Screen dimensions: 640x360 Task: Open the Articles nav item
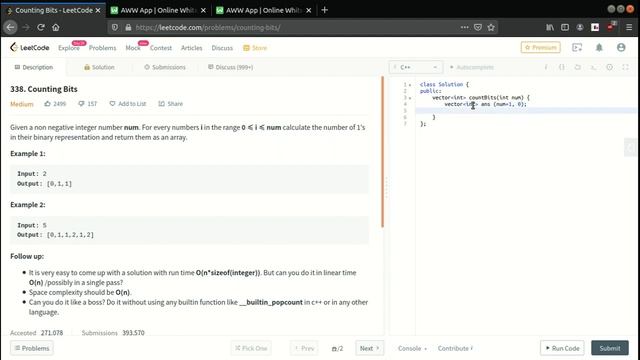(x=191, y=48)
